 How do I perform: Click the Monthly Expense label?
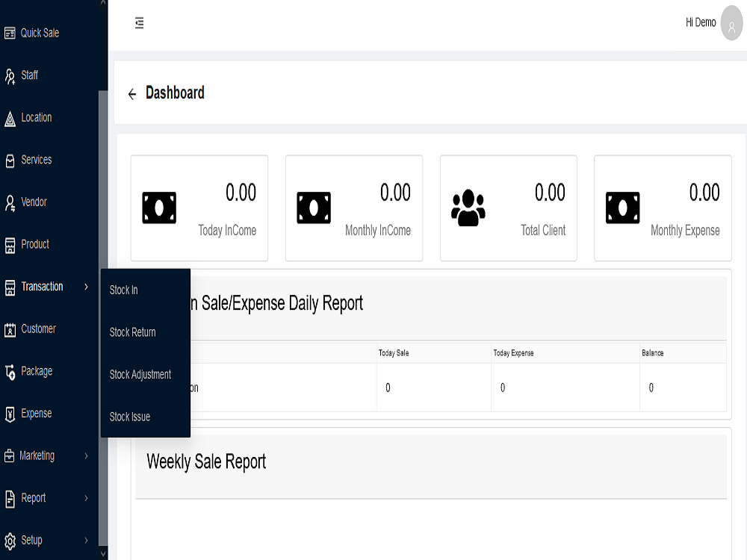point(685,231)
